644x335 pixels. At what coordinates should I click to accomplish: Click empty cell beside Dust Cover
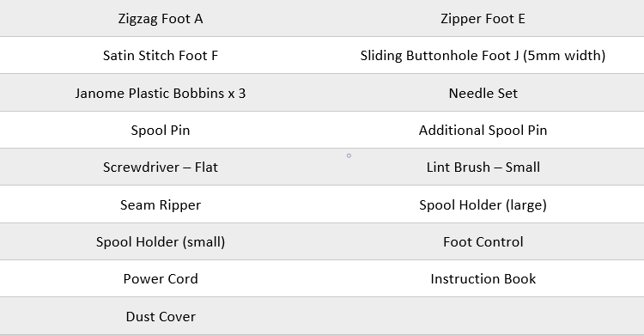[483, 316]
